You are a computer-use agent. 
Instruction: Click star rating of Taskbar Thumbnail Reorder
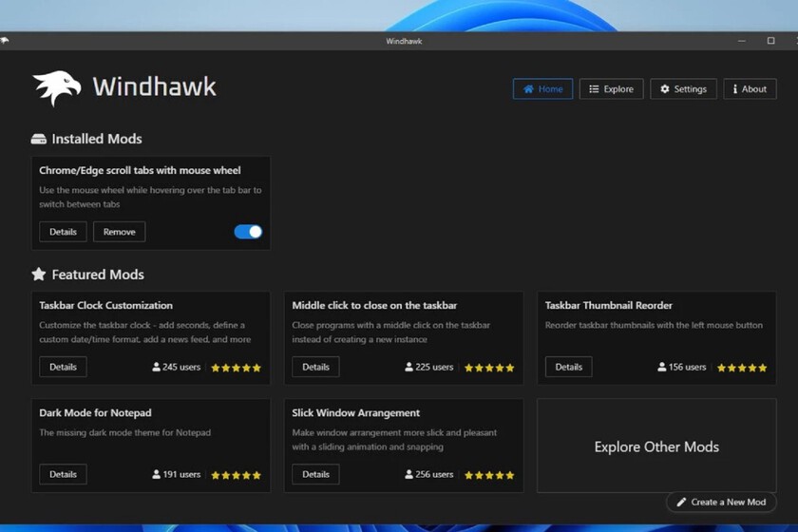point(742,368)
